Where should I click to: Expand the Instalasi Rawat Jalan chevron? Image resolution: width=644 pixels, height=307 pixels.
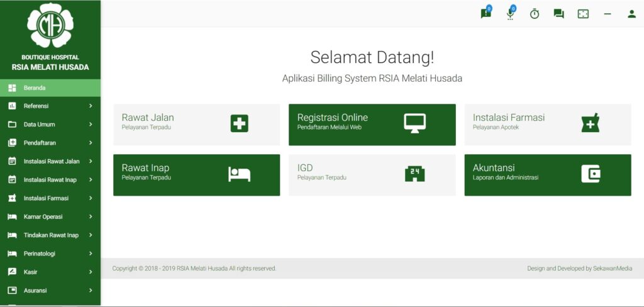[x=91, y=161]
